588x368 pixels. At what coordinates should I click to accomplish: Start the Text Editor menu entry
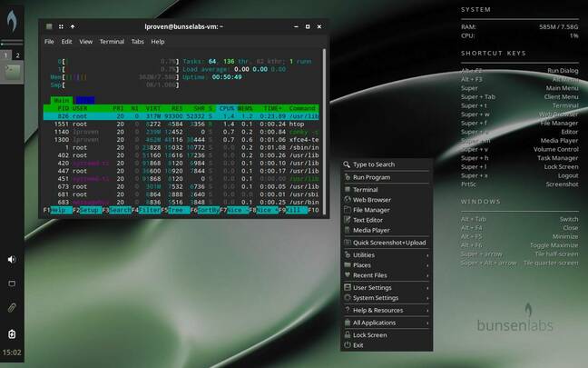[x=367, y=220]
